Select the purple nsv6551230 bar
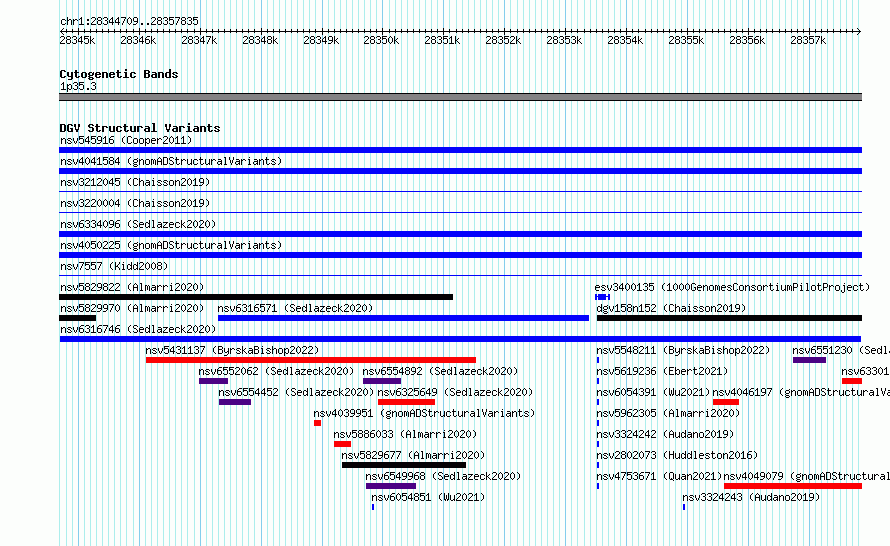The image size is (890, 546). [809, 360]
